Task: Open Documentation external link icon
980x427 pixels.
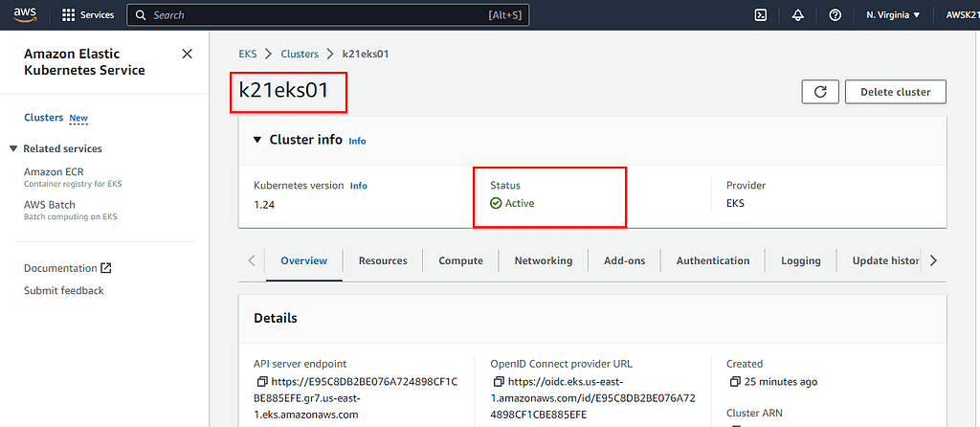Action: (106, 268)
